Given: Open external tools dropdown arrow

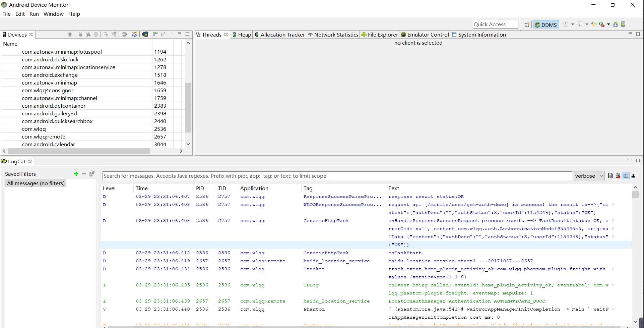Looking at the screenshot, I should pyautogui.click(x=608, y=24).
